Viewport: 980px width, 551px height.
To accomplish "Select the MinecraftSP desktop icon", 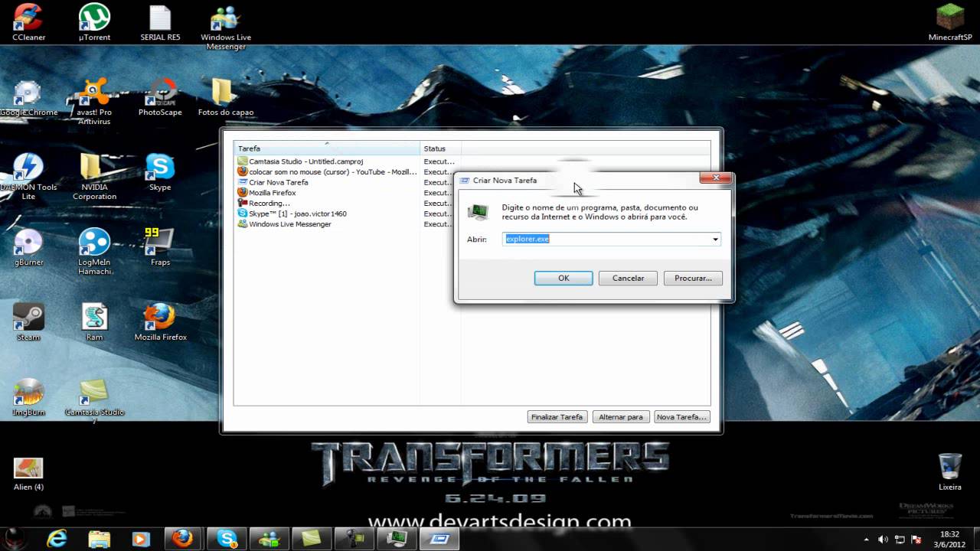I will (950, 23).
